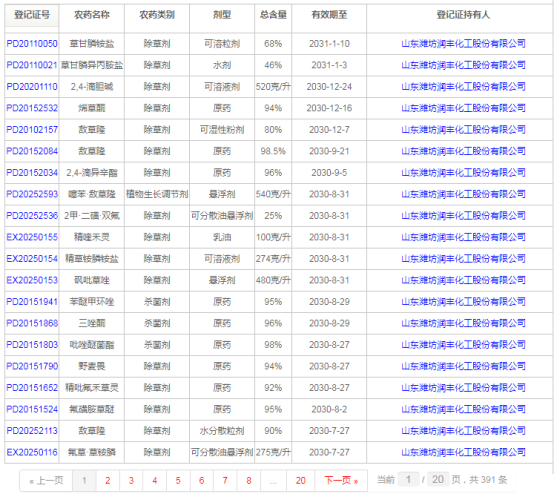Open registration PD20151524 link
The width and height of the screenshot is (554, 494).
pos(32,410)
